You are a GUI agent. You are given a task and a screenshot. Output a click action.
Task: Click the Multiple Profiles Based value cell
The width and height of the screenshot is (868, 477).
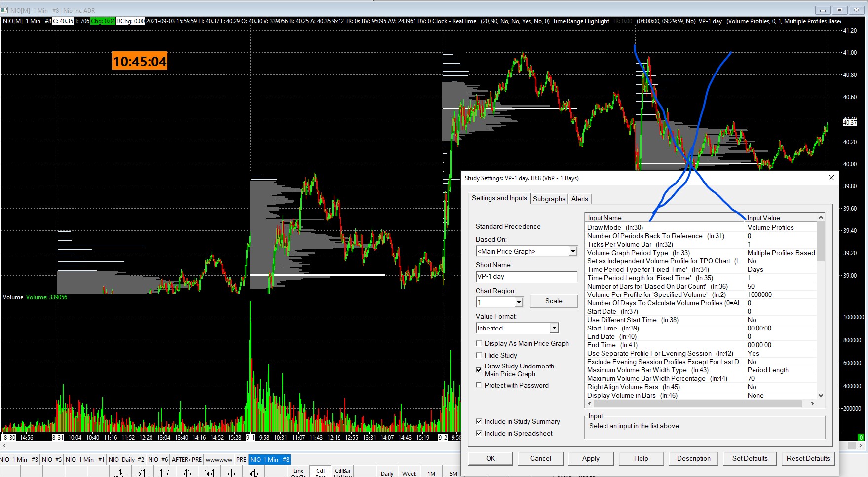781,253
